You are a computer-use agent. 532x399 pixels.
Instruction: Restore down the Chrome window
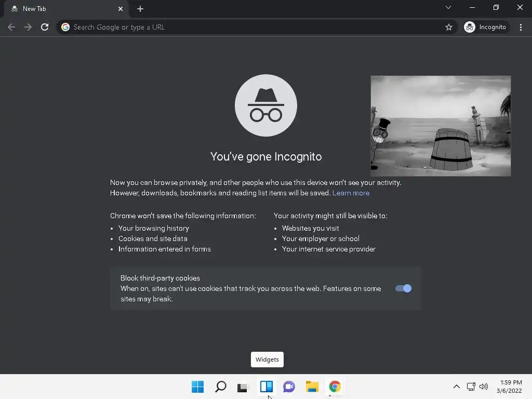point(496,7)
